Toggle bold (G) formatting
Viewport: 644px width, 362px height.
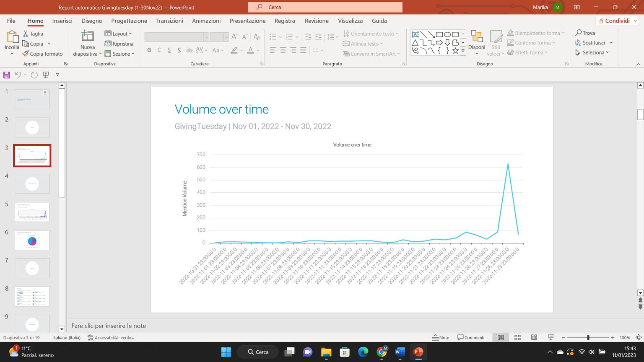(x=149, y=50)
